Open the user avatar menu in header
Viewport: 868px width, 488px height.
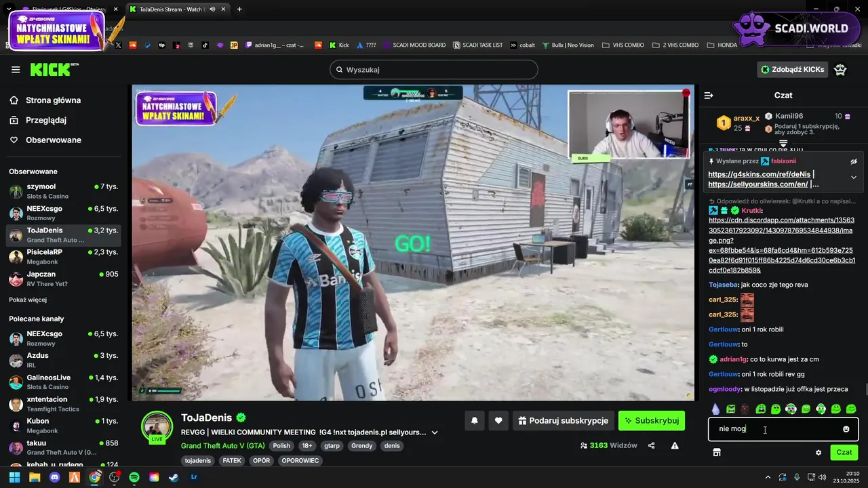840,69
